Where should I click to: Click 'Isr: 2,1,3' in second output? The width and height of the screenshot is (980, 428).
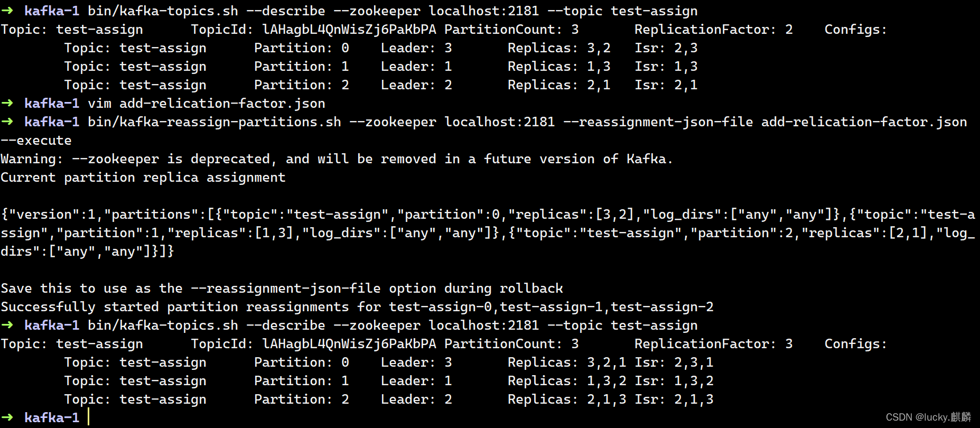(674, 399)
